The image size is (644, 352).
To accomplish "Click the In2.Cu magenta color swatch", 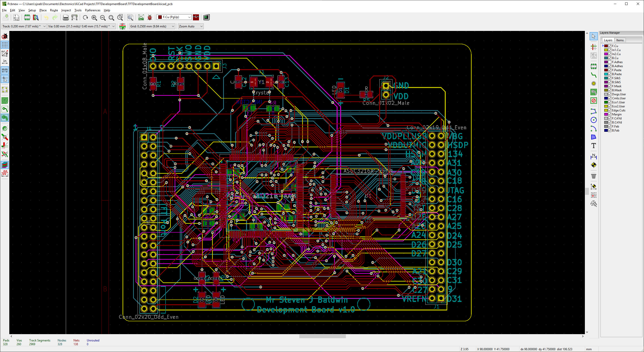I will (606, 54).
